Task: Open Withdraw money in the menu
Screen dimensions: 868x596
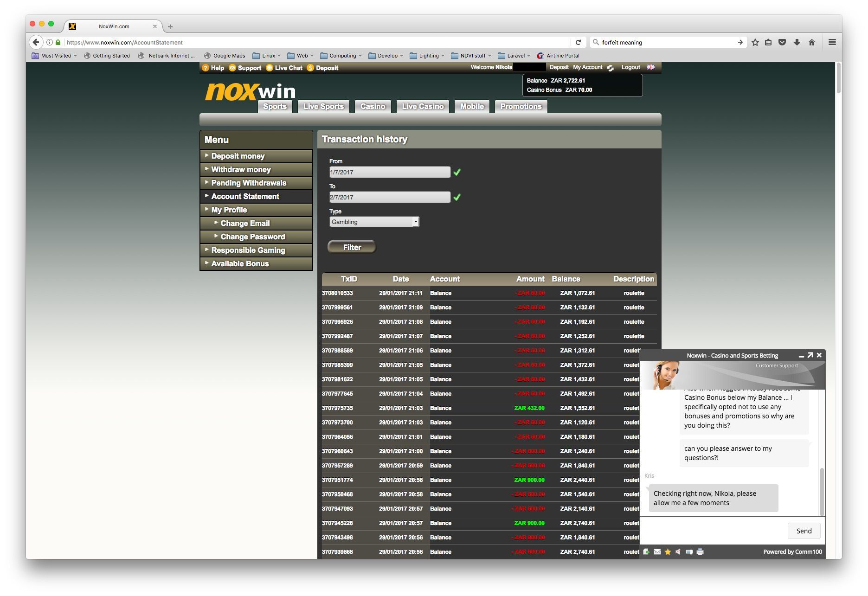Action: [x=256, y=169]
